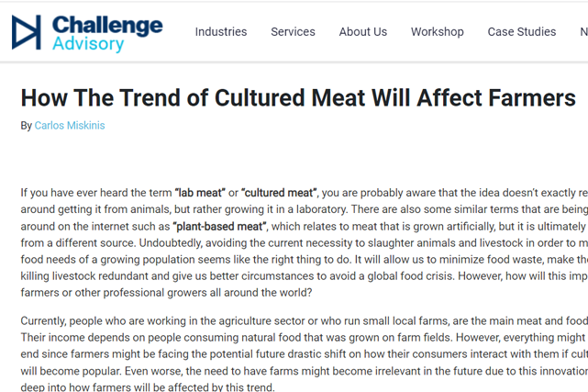The height and width of the screenshot is (392, 588).
Task: Click the article title about cultured meat
Action: tap(297, 97)
